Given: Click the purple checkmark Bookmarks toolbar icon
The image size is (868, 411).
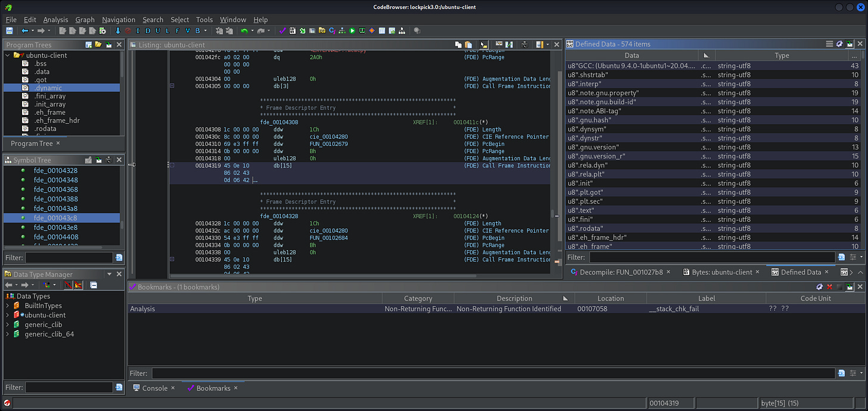Looking at the screenshot, I should coord(283,30).
